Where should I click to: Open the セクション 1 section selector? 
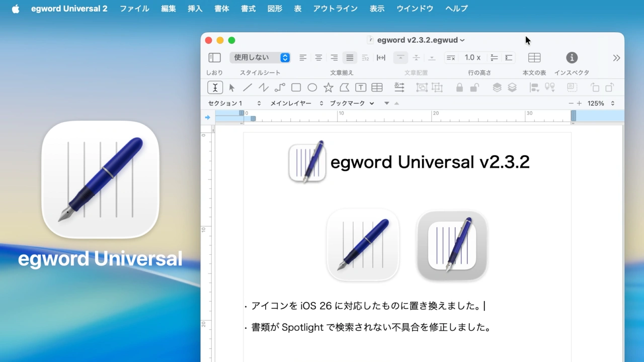coord(234,103)
